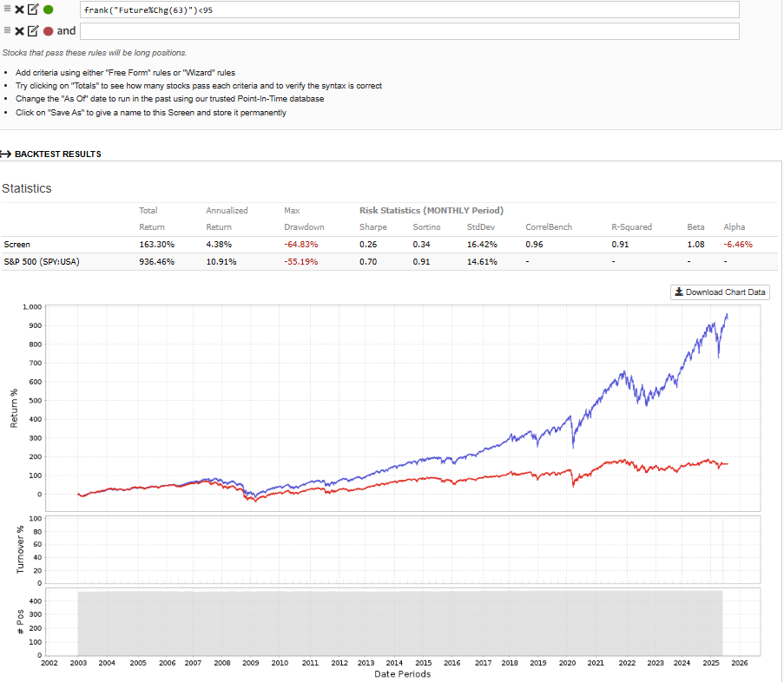Delete the first rule with the X icon
Viewport: 784px width, 682px height.
coord(19,10)
